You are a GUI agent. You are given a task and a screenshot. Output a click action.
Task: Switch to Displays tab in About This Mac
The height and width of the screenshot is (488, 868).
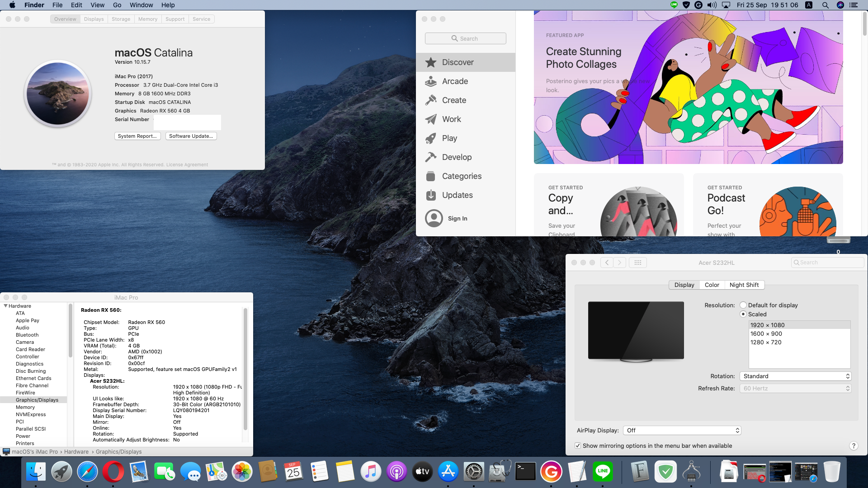pyautogui.click(x=94, y=19)
